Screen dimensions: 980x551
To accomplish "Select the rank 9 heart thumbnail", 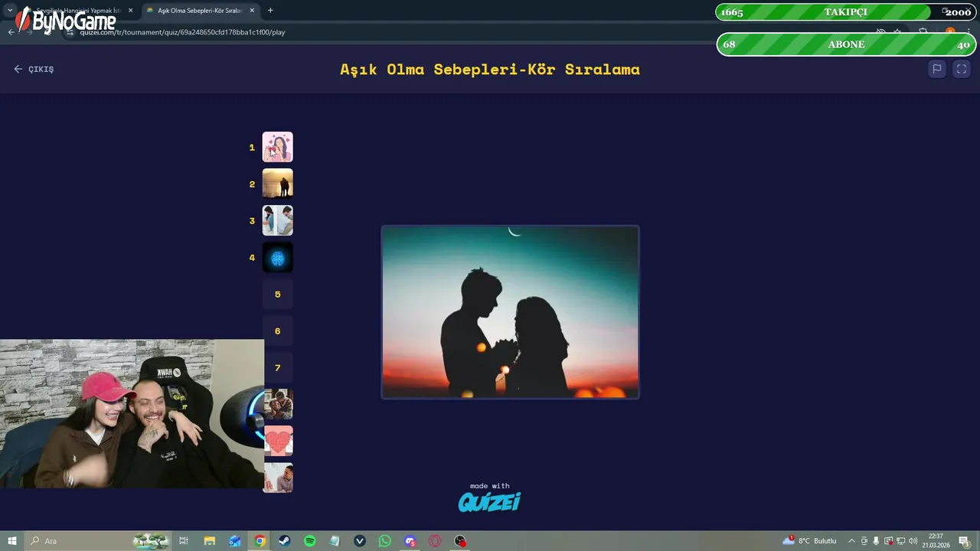I will 278,441.
